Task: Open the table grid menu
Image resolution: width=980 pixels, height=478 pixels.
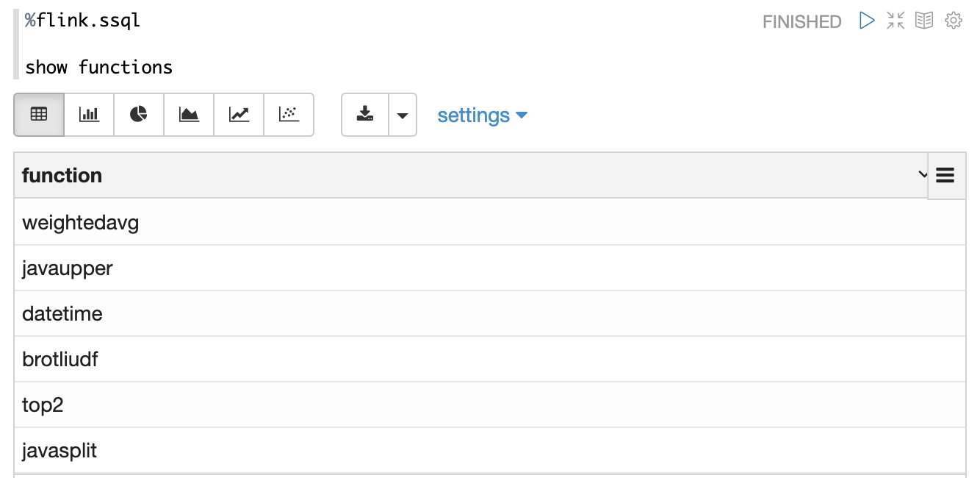Action: pos(945,175)
